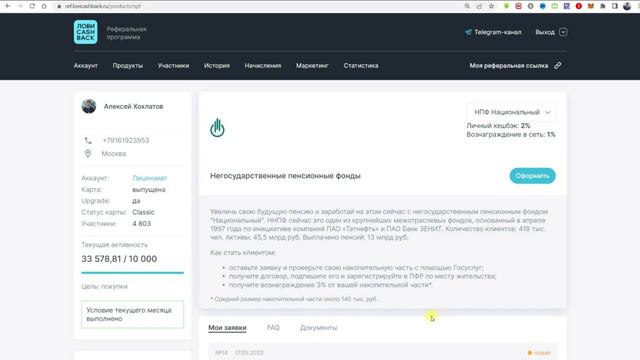Switch to the Документы tab

318,328
